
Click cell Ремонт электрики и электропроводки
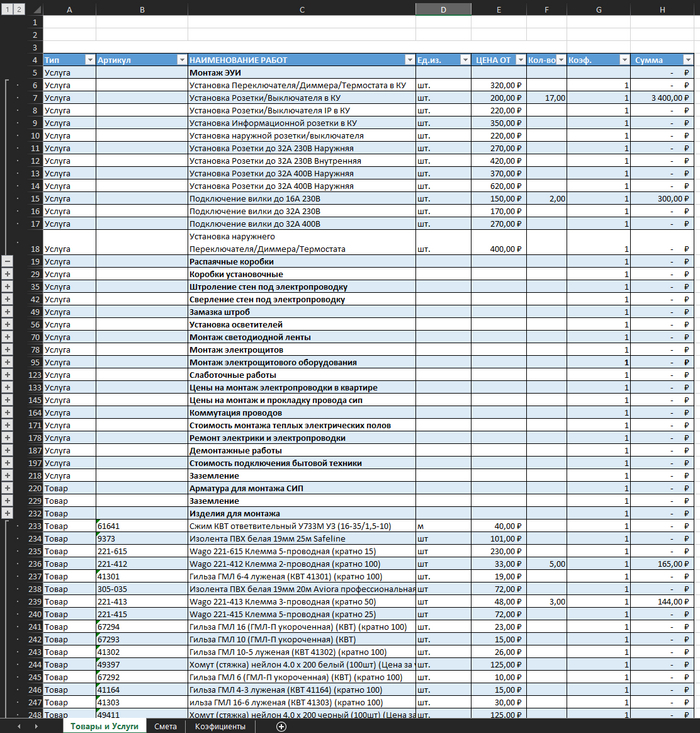pyautogui.click(x=302, y=438)
